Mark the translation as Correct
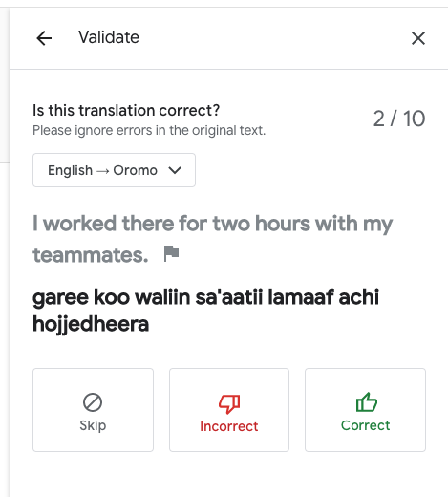The width and height of the screenshot is (448, 497). pyautogui.click(x=365, y=410)
